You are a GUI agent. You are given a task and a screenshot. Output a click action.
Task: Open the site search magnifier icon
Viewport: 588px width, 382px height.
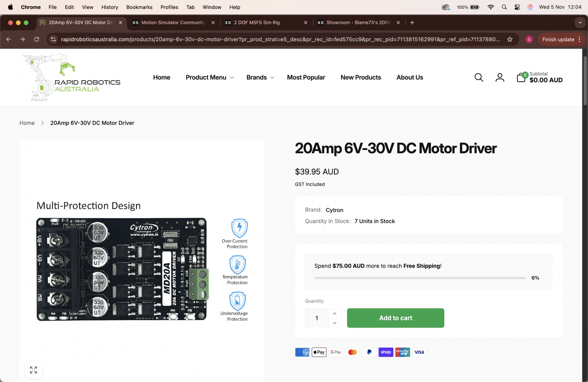coord(478,78)
